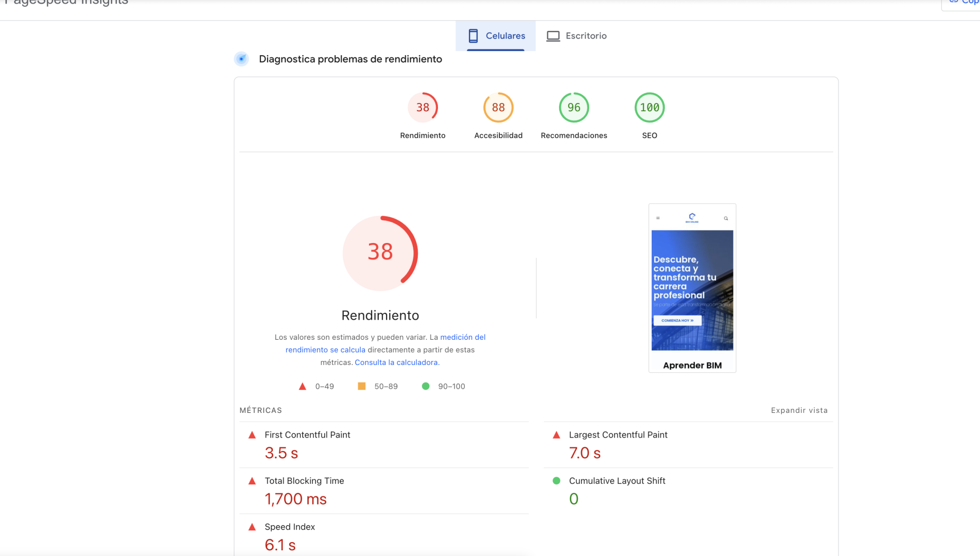
Task: Open the 'Consulta la calculadora' link
Action: 396,362
